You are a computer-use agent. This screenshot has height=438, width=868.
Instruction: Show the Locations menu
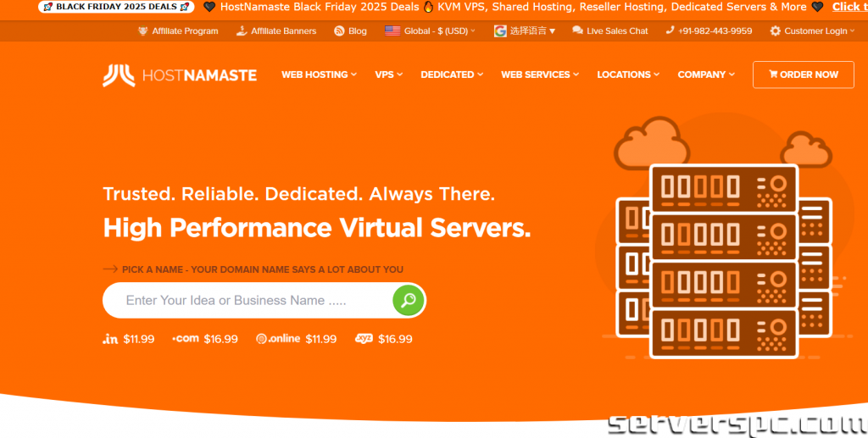click(628, 75)
